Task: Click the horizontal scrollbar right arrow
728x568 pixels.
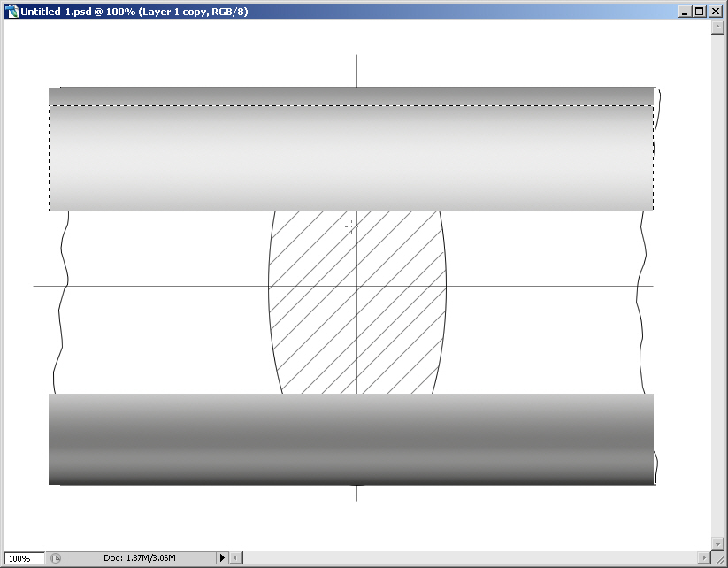Action: (x=704, y=557)
